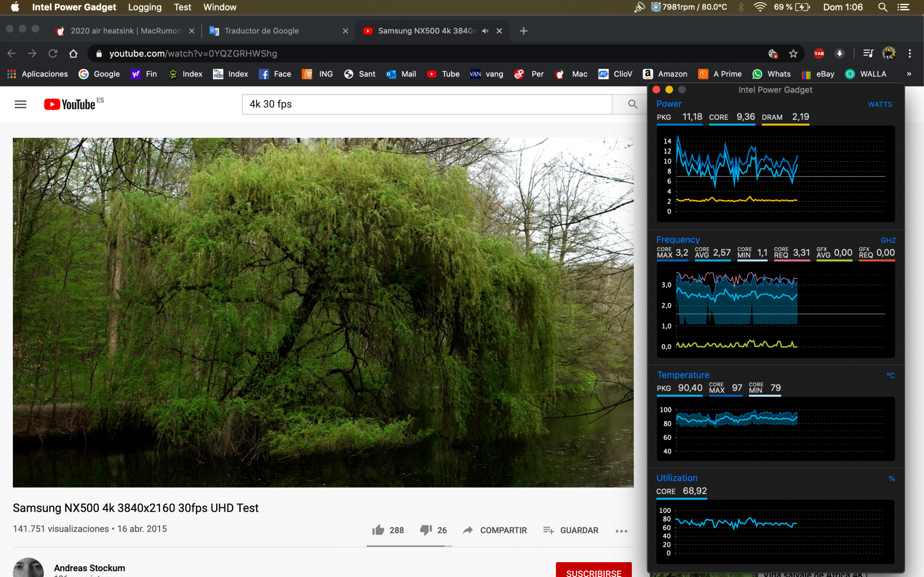Viewport: 924px width, 577px height.
Task: Click the CORE REQ 3,31 frequency reading
Action: point(792,253)
